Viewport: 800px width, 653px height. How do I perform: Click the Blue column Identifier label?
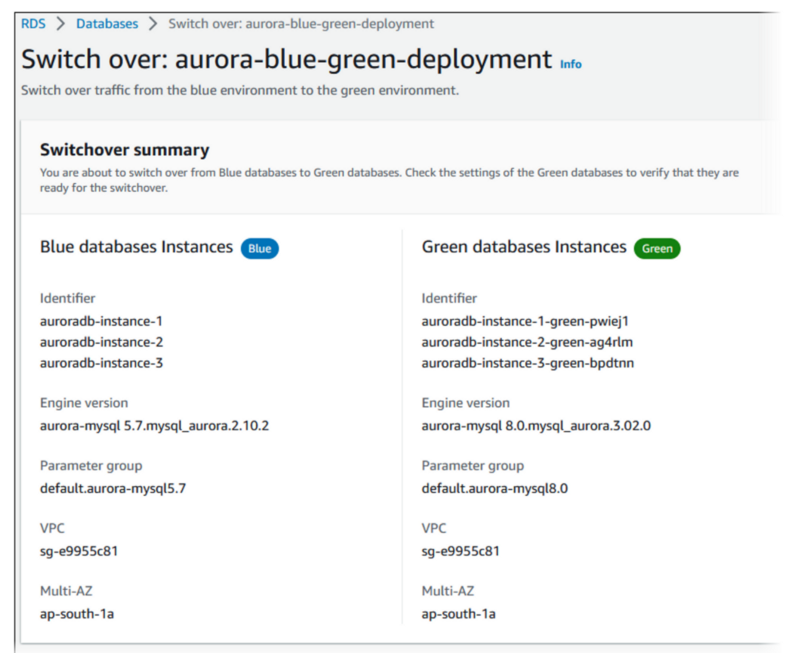tap(67, 298)
